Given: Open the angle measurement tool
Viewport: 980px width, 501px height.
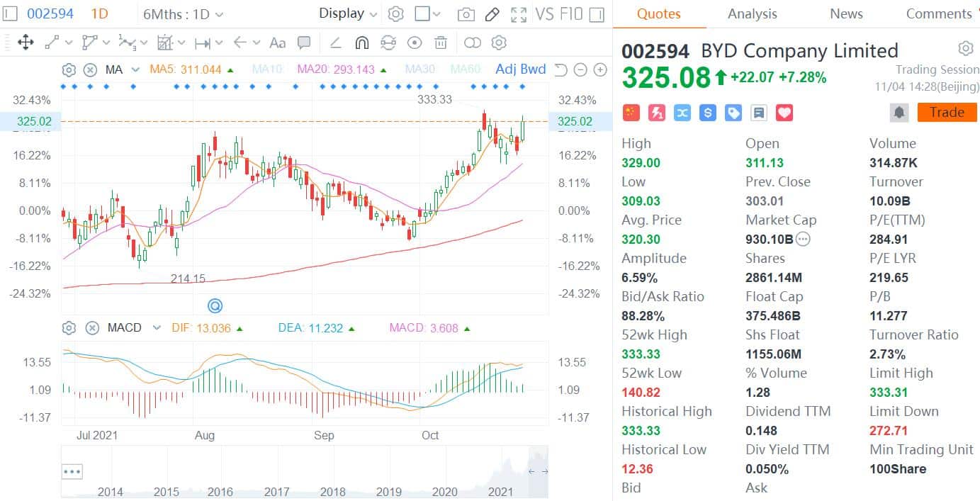Looking at the screenshot, I should [x=336, y=43].
